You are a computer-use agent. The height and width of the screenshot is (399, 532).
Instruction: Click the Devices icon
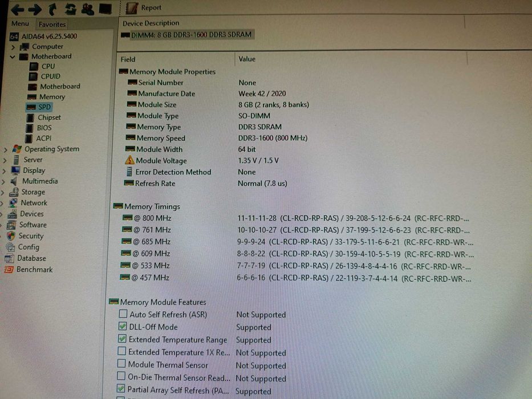click(12, 214)
